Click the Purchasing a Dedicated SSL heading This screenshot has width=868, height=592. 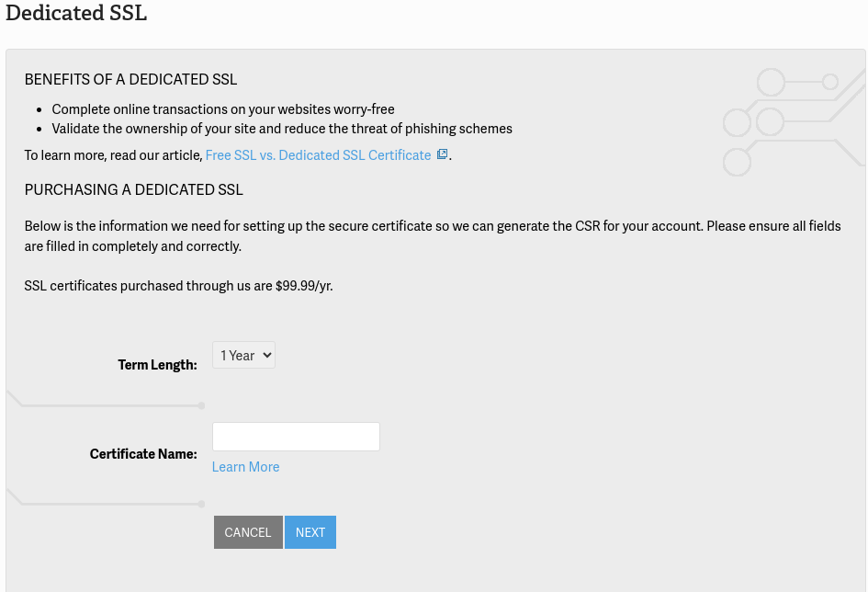point(133,190)
